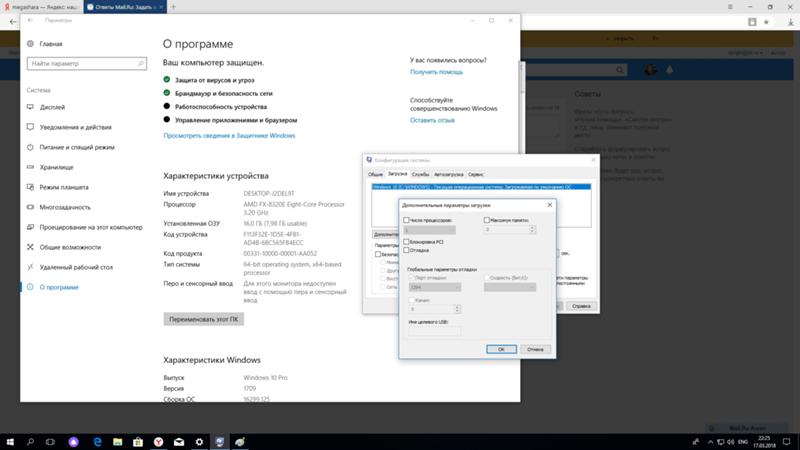This screenshot has height=450, width=800.
Task: Click the user avatar on the web page
Action: (x=650, y=70)
